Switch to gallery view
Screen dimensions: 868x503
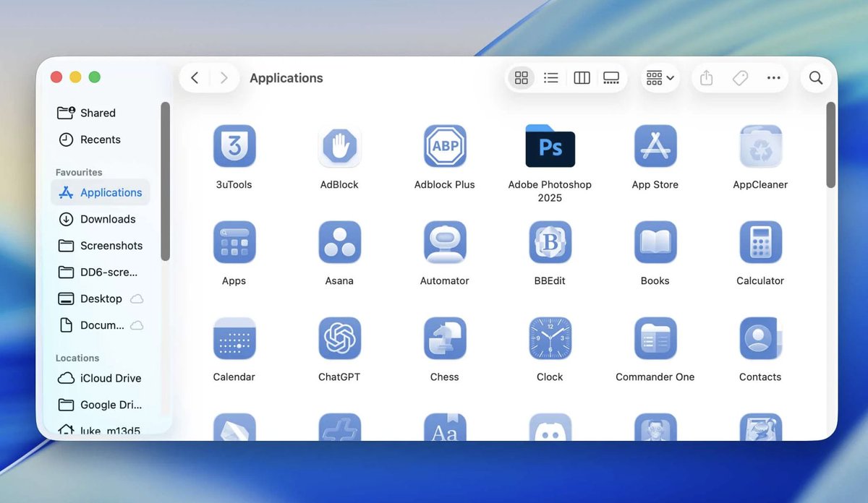(611, 77)
